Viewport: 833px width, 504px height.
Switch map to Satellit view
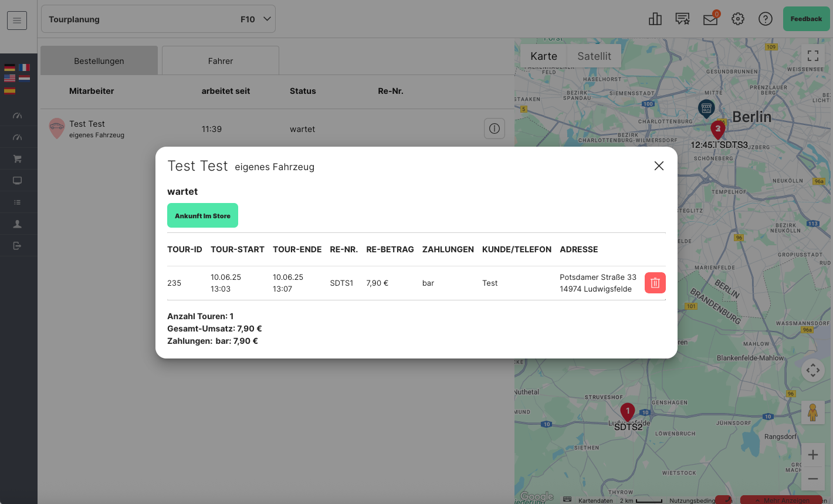point(594,56)
